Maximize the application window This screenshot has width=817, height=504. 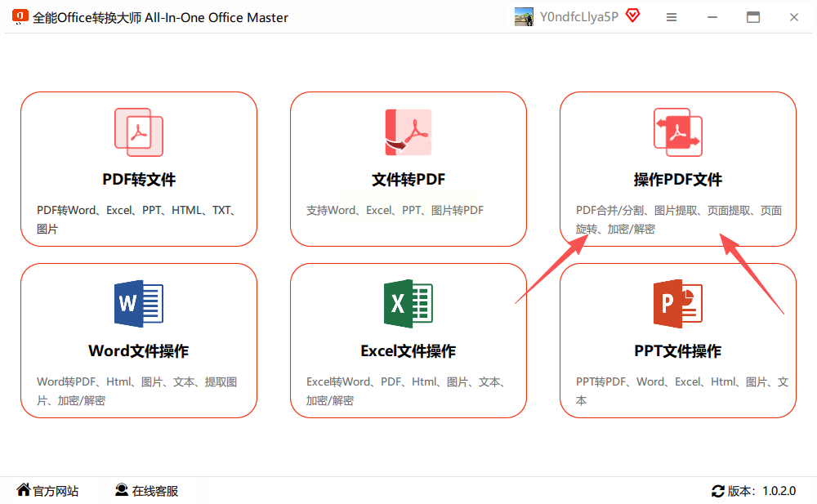753,17
